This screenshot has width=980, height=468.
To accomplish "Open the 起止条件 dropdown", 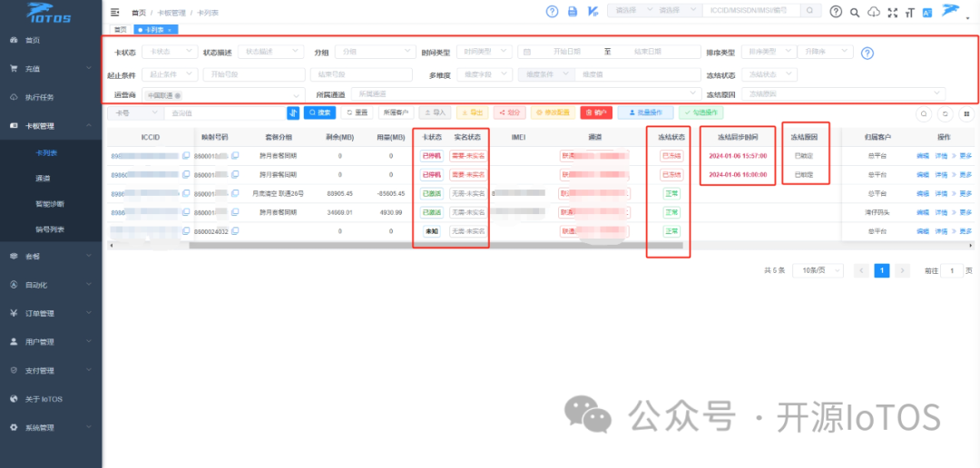I will pyautogui.click(x=170, y=74).
